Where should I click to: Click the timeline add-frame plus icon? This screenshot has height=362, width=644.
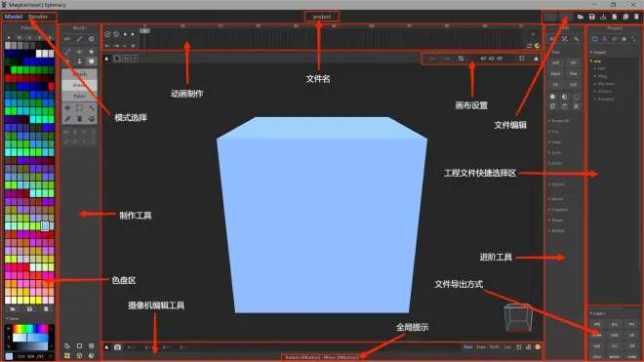(133, 46)
